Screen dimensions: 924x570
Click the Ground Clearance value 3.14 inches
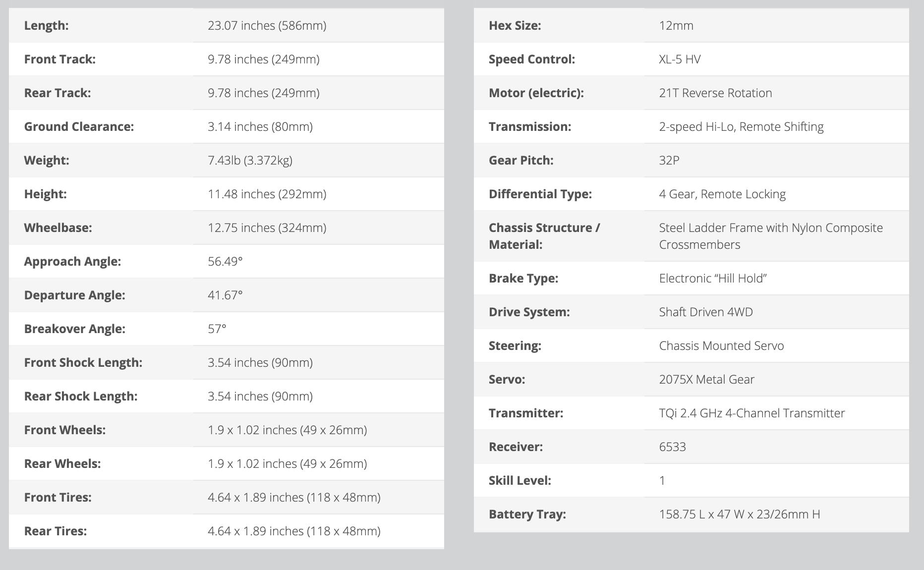[x=260, y=127]
